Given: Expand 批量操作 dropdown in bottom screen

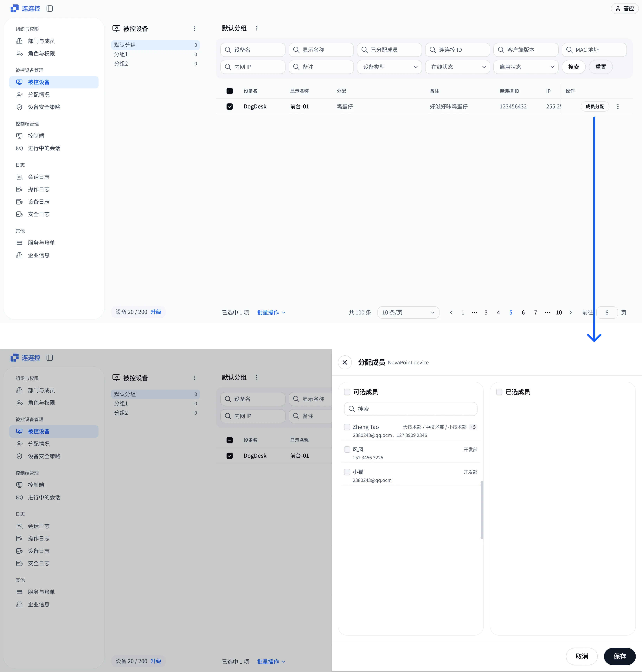Looking at the screenshot, I should [x=271, y=662].
